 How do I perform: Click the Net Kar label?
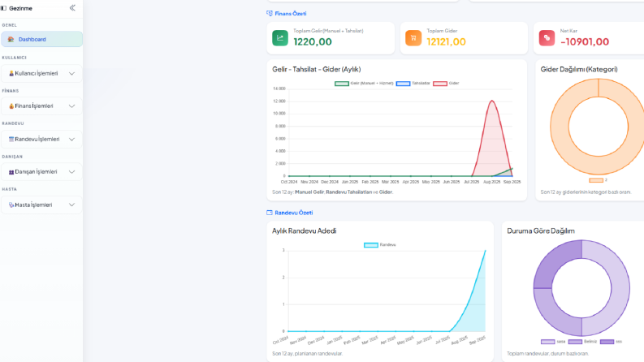(x=568, y=31)
